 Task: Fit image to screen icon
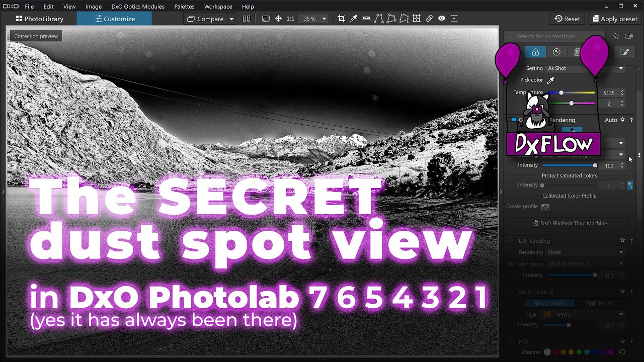pyautogui.click(x=266, y=19)
